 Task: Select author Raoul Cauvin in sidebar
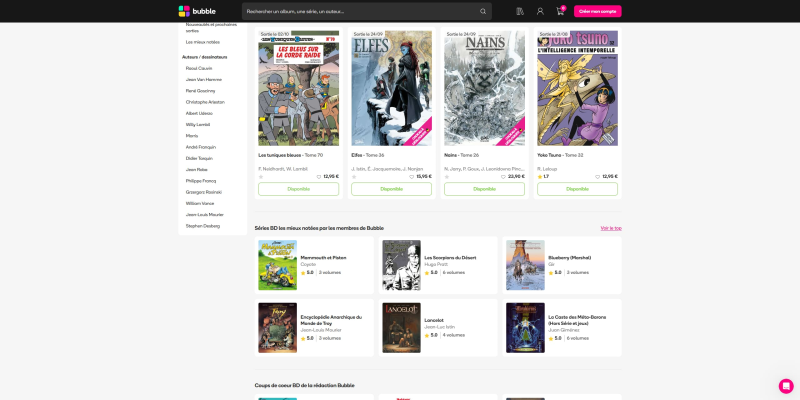coord(199,68)
